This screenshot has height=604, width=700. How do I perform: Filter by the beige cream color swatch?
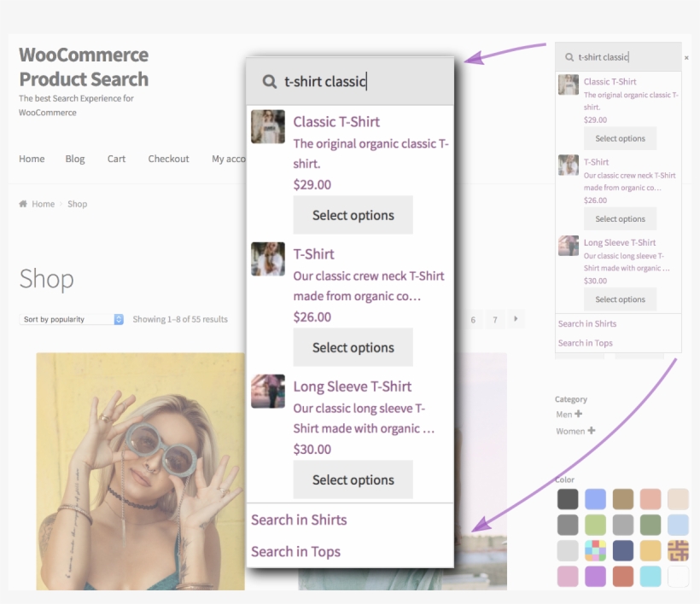[678, 499]
